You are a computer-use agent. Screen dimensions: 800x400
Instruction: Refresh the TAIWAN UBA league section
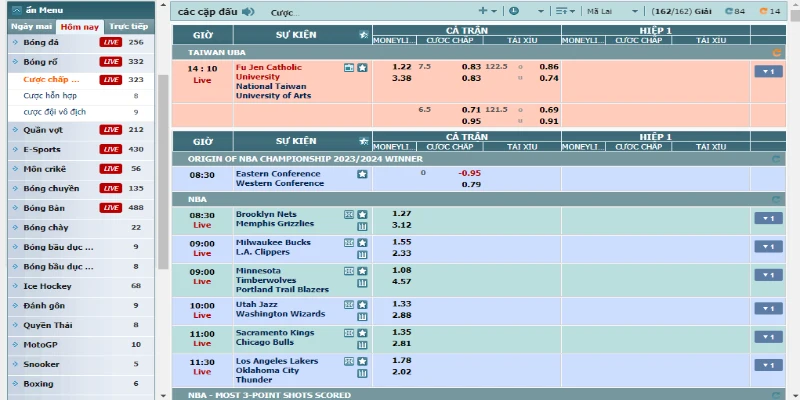pos(777,53)
